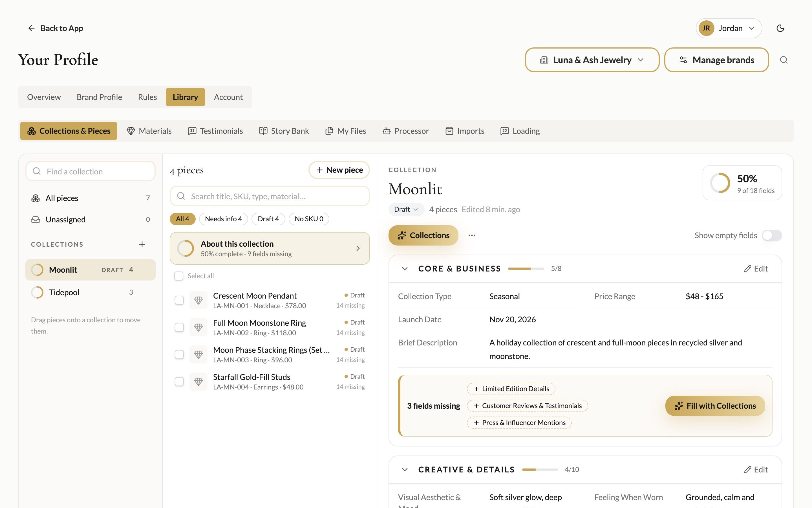The width and height of the screenshot is (812, 508).
Task: Open the Story Bank sub-tab
Action: tap(284, 131)
